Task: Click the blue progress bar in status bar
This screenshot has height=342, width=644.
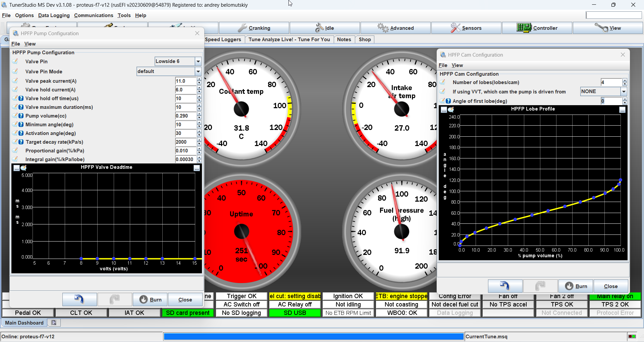Action: pyautogui.click(x=314, y=336)
